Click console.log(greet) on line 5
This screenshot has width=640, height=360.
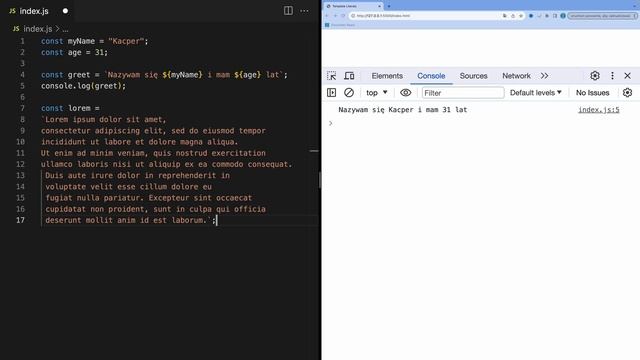pos(83,86)
